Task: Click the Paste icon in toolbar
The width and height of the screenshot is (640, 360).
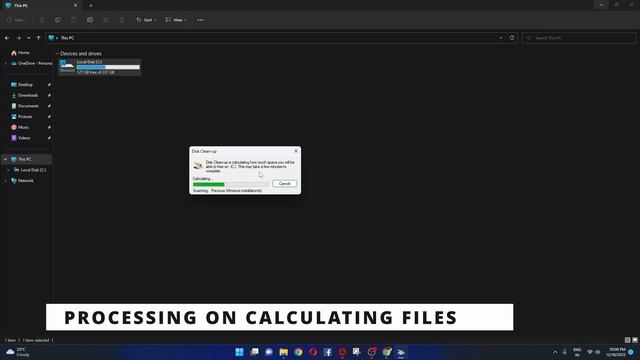Action: coord(74,20)
